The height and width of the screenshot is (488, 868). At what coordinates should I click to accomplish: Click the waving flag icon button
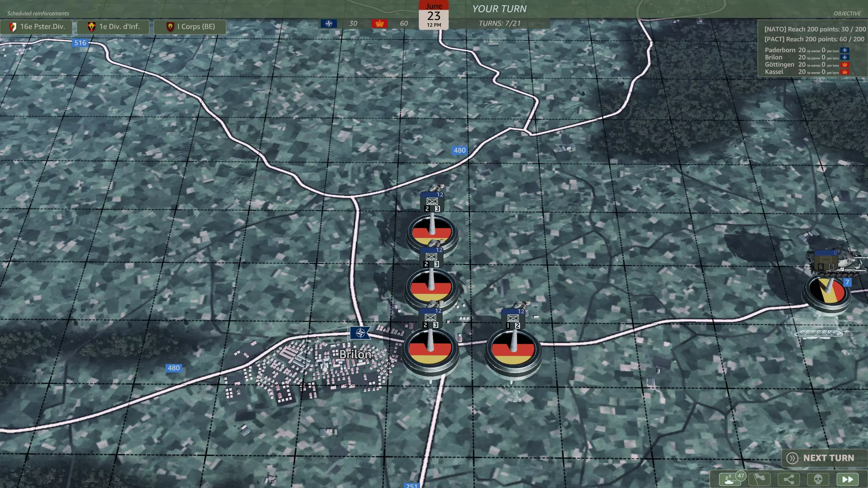[759, 479]
